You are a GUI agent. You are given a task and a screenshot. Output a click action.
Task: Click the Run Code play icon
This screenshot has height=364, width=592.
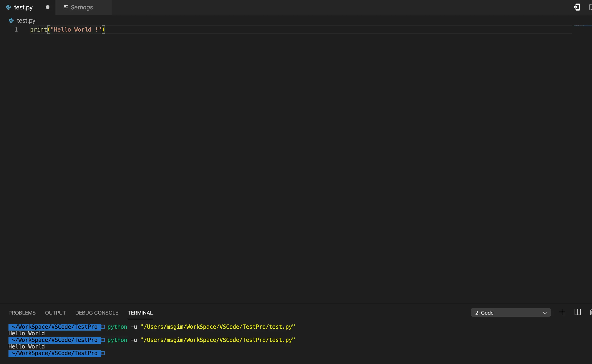pos(590,7)
